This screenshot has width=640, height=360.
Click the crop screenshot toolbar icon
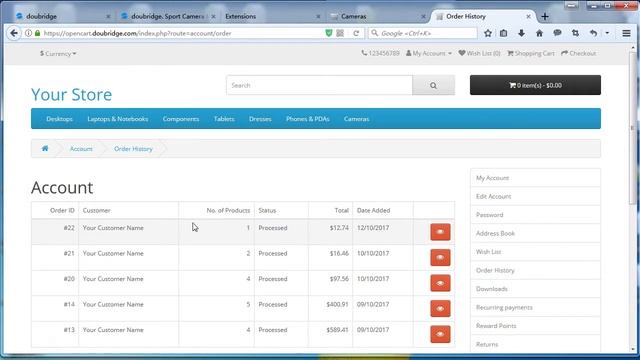(575, 33)
